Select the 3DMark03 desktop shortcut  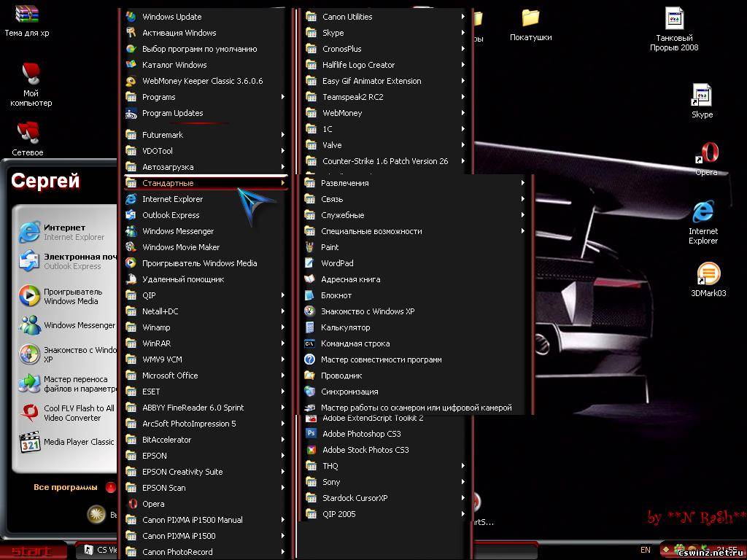(708, 279)
